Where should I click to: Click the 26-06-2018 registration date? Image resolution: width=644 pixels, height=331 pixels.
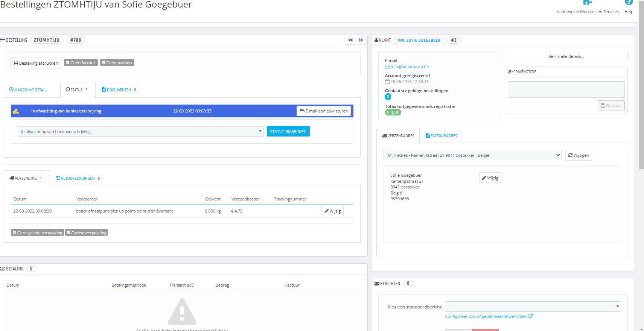(x=410, y=82)
